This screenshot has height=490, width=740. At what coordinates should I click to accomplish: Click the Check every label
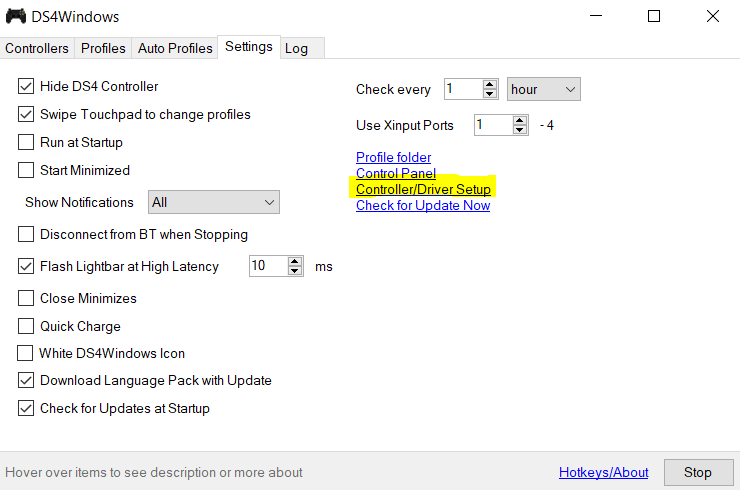[393, 89]
